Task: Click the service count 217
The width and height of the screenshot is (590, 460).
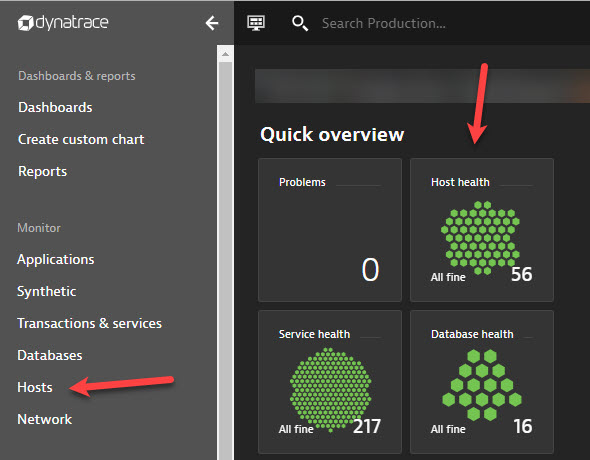Action: 367,426
